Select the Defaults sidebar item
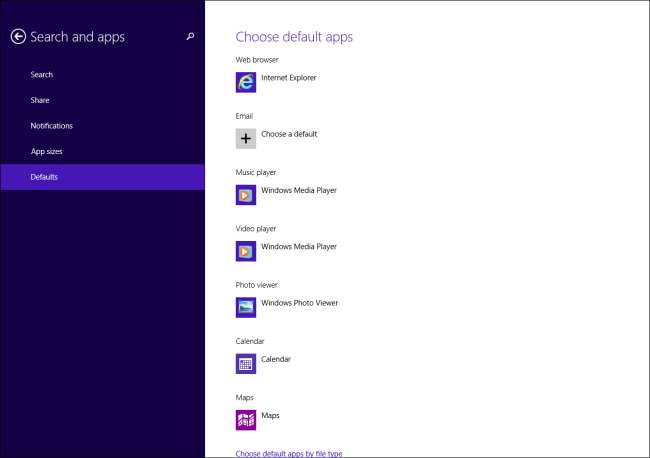 (102, 177)
